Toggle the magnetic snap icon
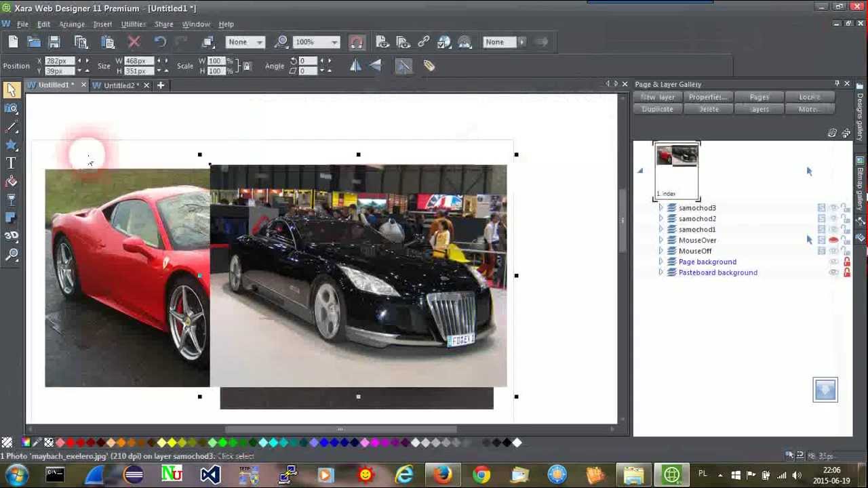This screenshot has height=488, width=868. pos(356,42)
